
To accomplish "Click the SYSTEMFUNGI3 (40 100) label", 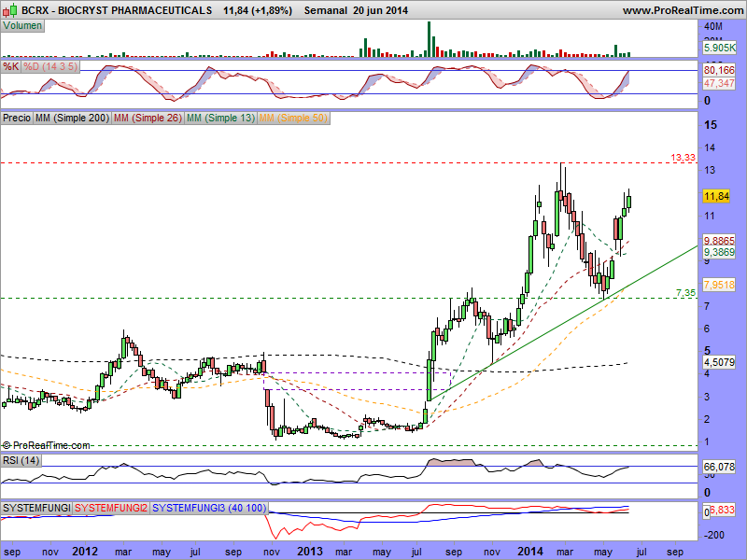I will [209, 508].
